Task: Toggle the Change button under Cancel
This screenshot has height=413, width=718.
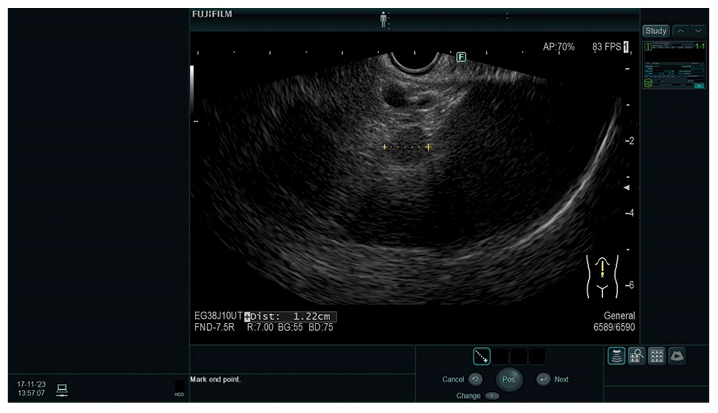Action: 493,396
